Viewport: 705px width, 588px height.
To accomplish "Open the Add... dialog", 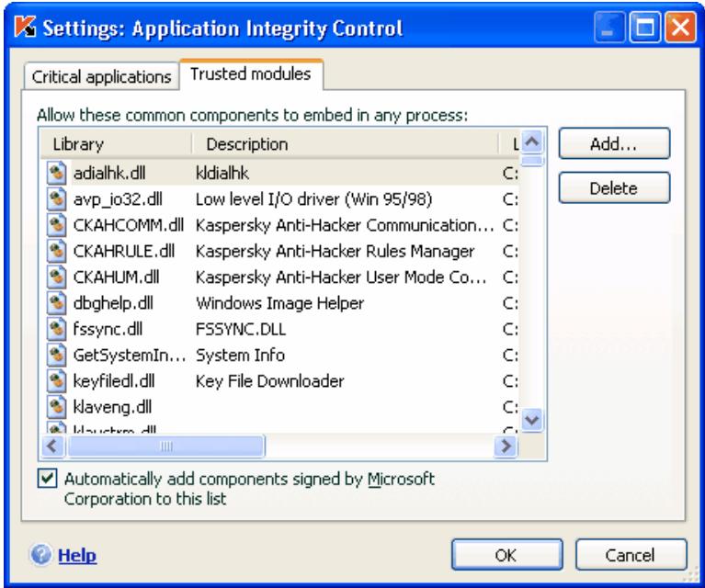I will click(x=614, y=144).
